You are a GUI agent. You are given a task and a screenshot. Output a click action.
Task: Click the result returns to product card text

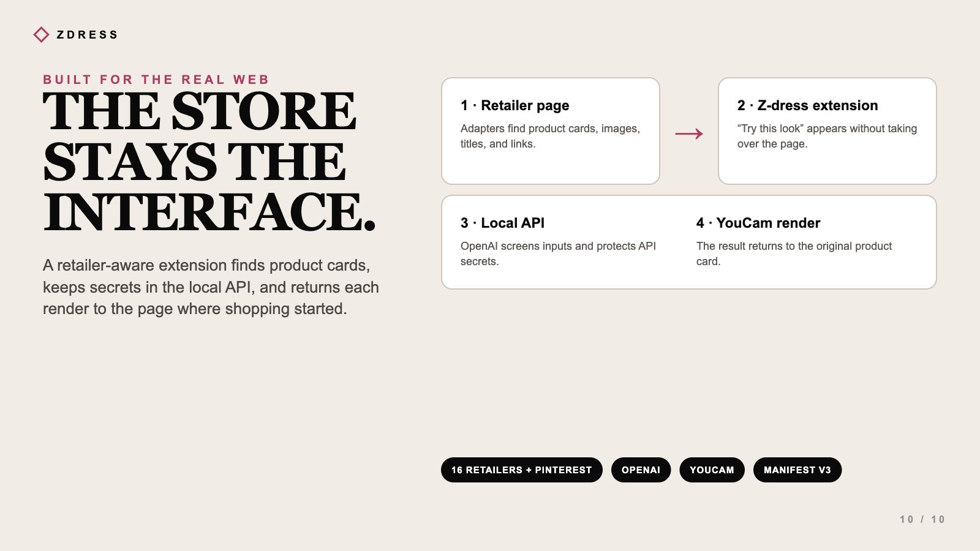(x=794, y=253)
